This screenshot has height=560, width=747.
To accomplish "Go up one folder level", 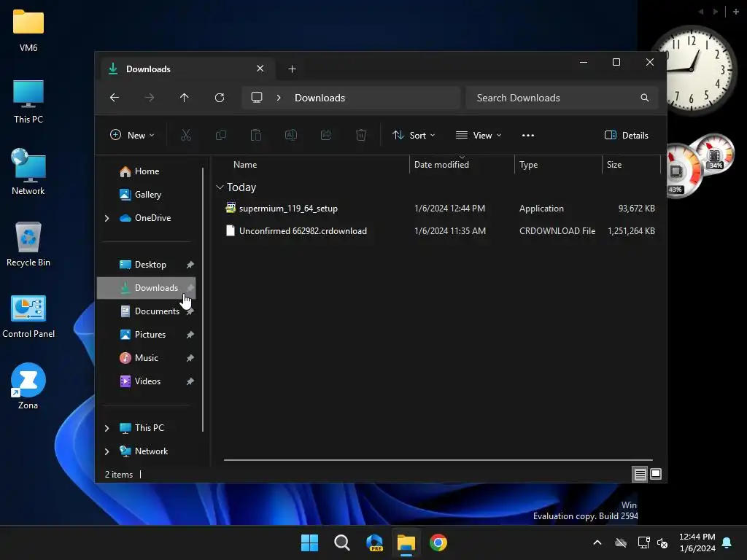I will click(x=185, y=98).
